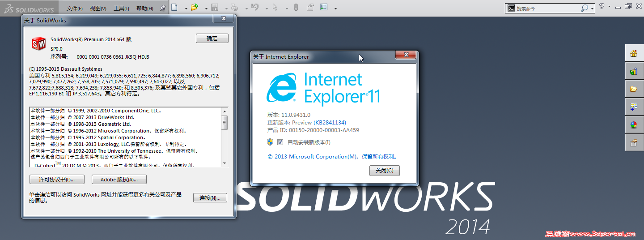The height and width of the screenshot is (240, 644).
Task: Click the Rebuild traffic light icon
Action: click(295, 7)
